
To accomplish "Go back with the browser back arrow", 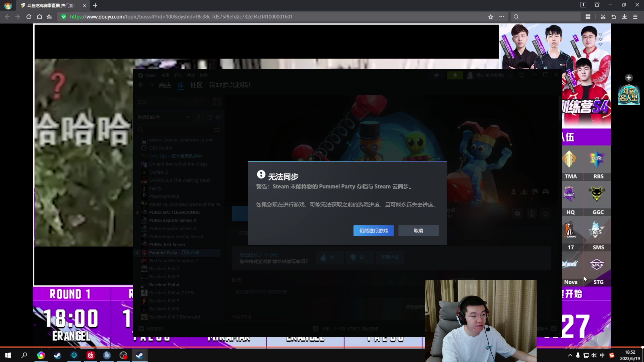I will point(7,17).
